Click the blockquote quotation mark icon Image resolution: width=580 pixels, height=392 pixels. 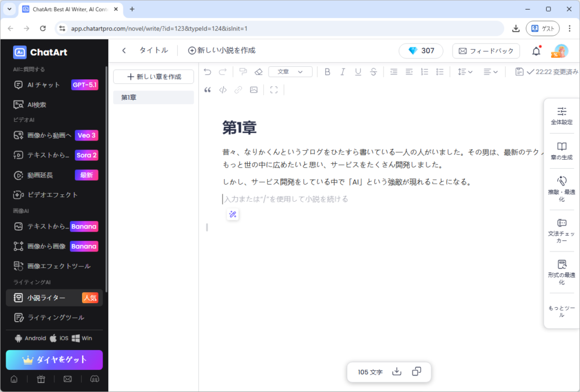tap(207, 90)
